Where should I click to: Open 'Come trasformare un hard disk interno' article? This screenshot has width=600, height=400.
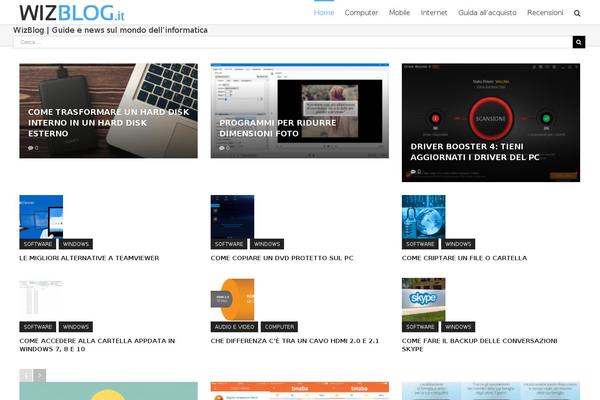[x=109, y=122]
